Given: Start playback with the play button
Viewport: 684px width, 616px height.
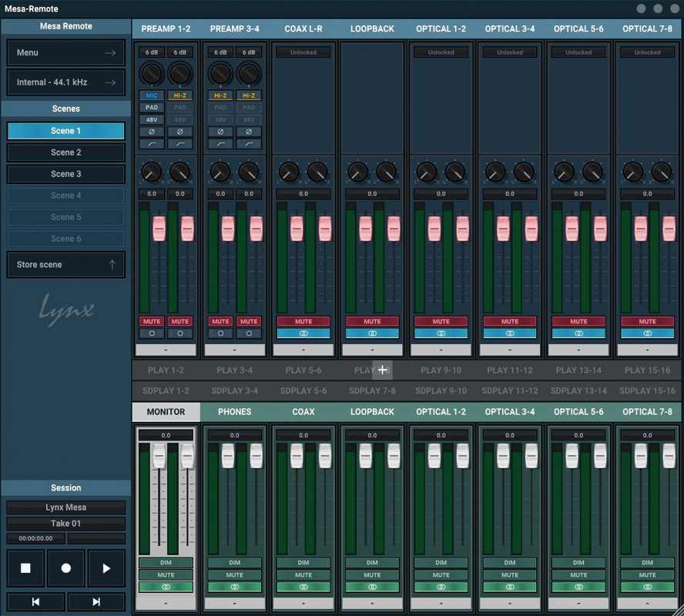Looking at the screenshot, I should point(106,568).
